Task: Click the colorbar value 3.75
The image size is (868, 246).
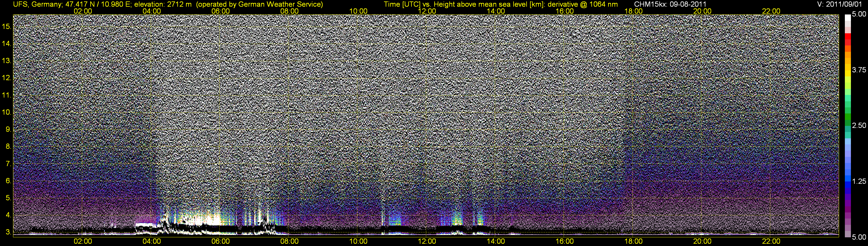Action: pyautogui.click(x=859, y=70)
